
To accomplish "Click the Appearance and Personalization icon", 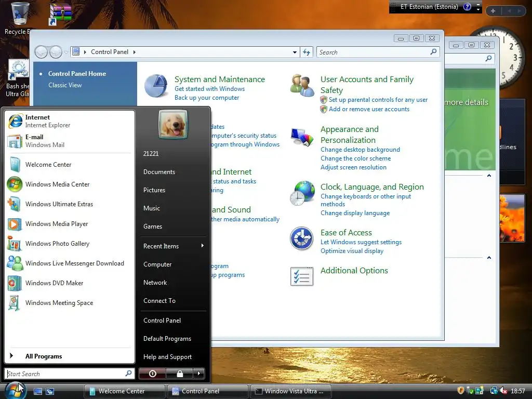I will point(302,137).
